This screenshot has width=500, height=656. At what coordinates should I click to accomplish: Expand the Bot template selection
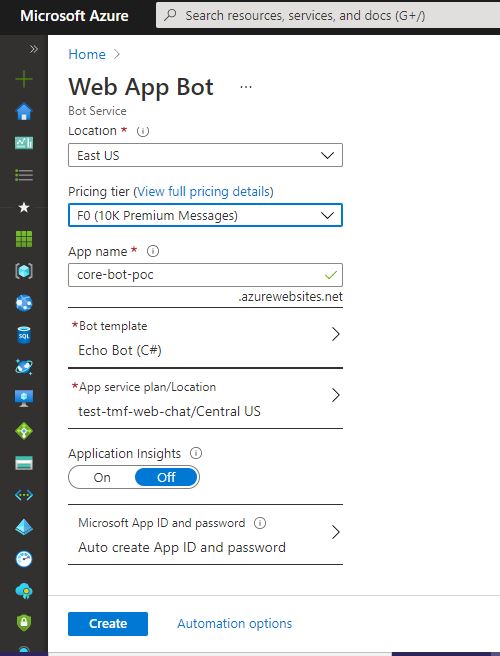coord(205,338)
